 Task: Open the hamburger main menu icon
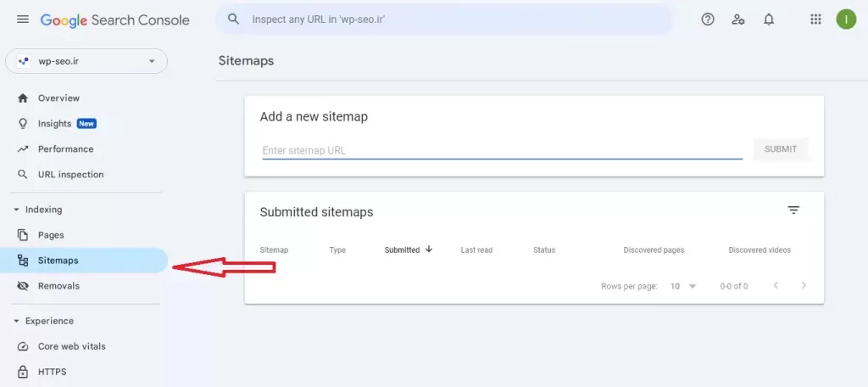click(x=23, y=20)
